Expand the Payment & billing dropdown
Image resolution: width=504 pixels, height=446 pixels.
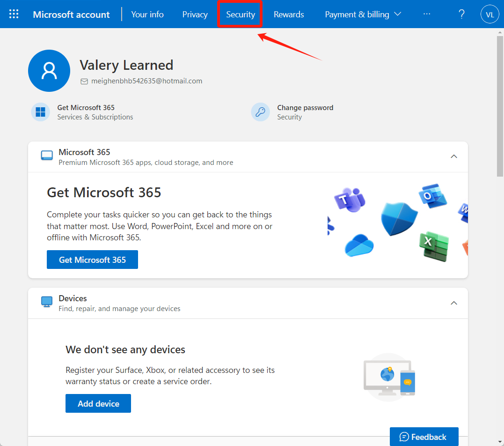tap(363, 14)
